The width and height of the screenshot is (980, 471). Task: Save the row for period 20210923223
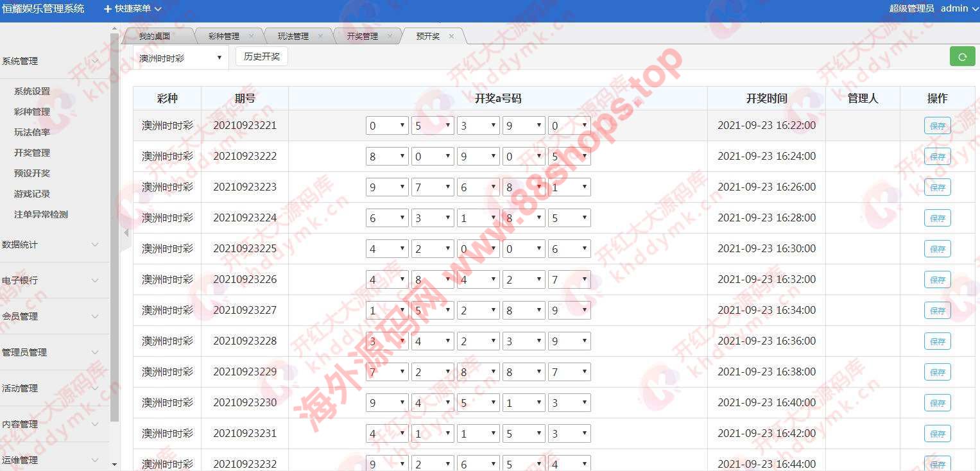coord(937,187)
